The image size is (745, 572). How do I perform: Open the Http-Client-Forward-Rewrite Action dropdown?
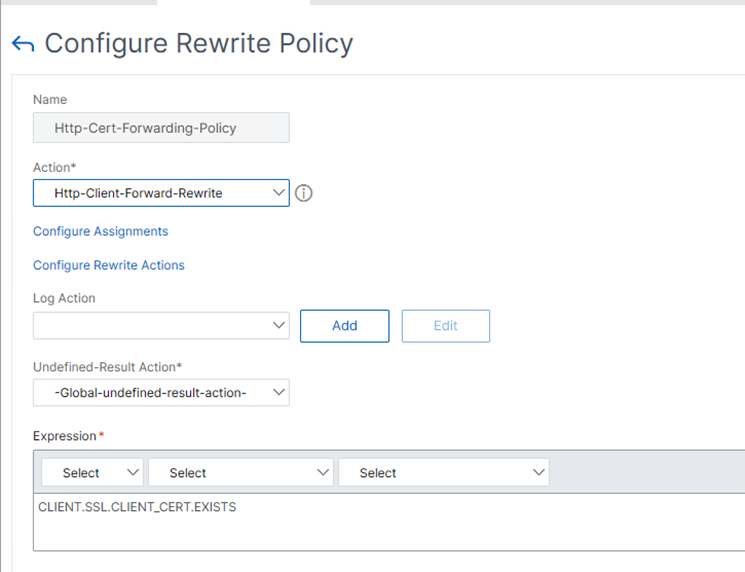tap(161, 193)
